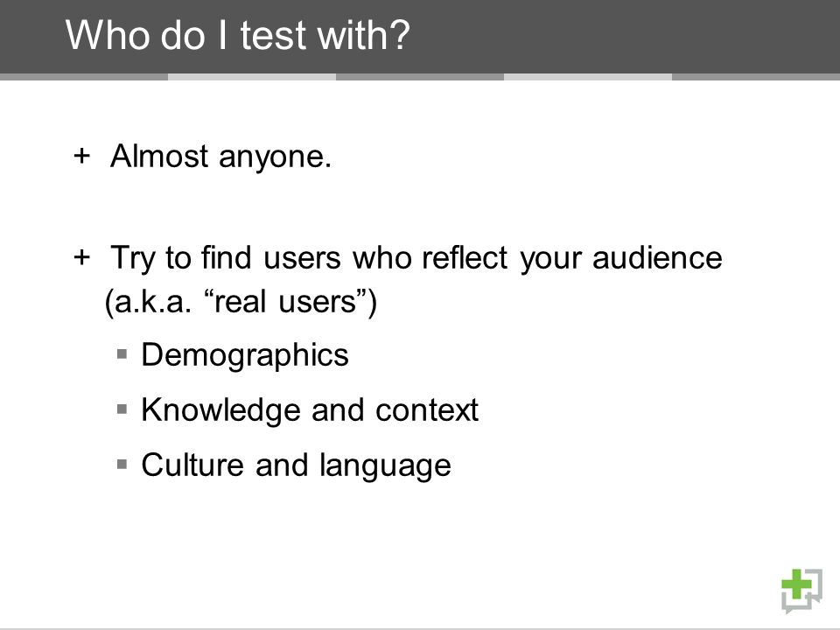
Task: Click the plus bullet before 'Try to find users'
Action: tap(82, 256)
